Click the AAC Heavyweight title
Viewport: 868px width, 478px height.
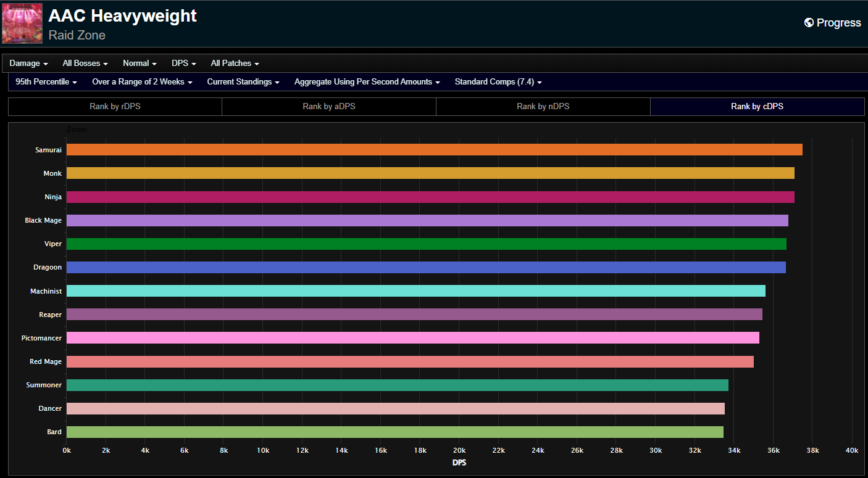click(x=122, y=15)
